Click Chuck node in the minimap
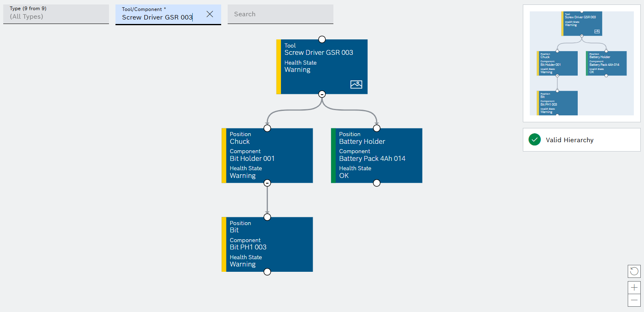This screenshot has height=312, width=644. click(557, 63)
